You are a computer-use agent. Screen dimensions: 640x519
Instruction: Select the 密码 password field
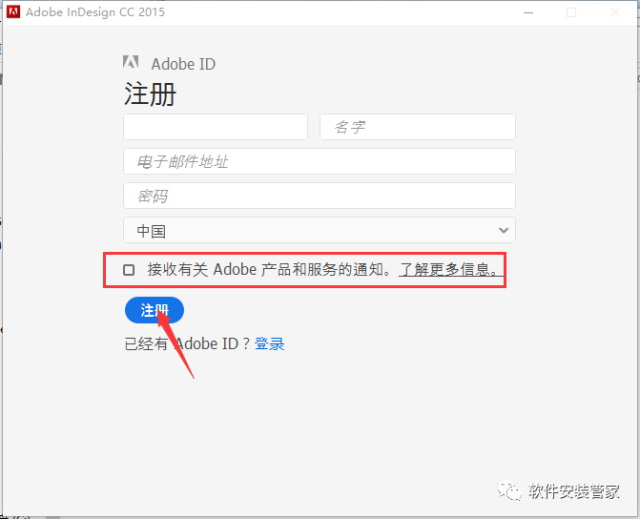(319, 196)
